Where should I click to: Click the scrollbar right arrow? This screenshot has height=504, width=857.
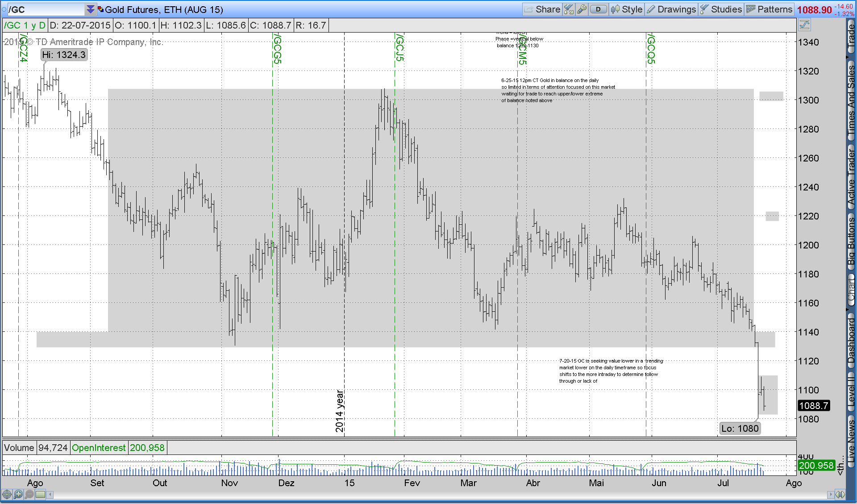click(x=830, y=494)
